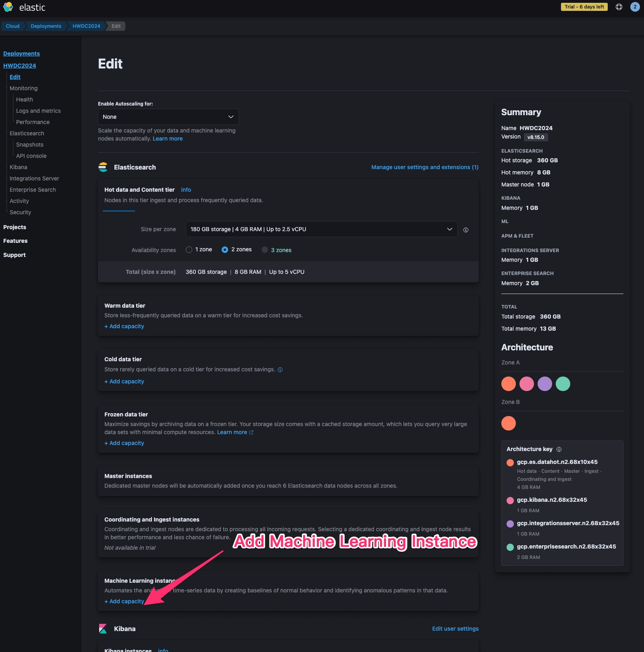
Task: Open Deployments link in sidebar
Action: point(21,54)
